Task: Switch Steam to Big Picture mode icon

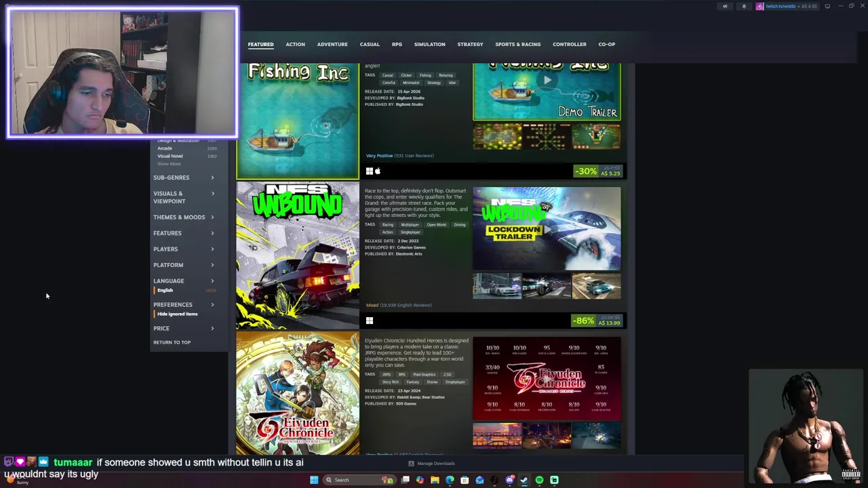Action: [x=827, y=6]
